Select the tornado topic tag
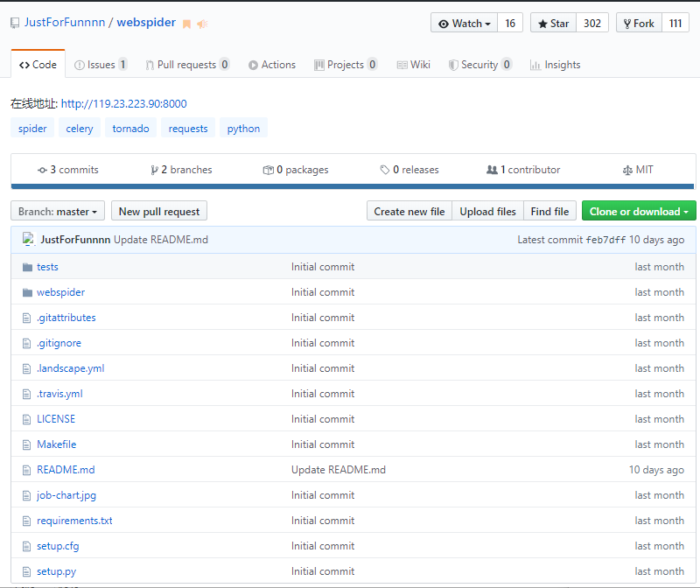700x588 pixels. pyautogui.click(x=130, y=129)
